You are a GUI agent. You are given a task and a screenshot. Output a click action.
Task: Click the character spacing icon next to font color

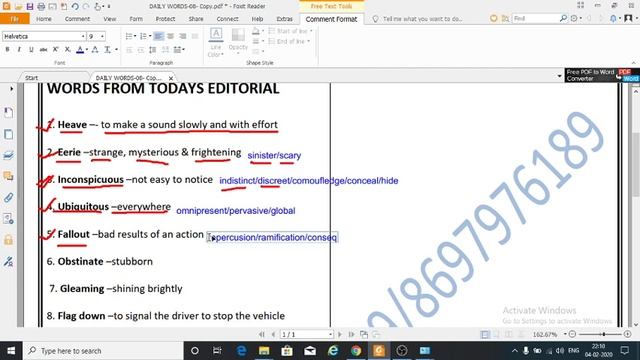(x=95, y=49)
